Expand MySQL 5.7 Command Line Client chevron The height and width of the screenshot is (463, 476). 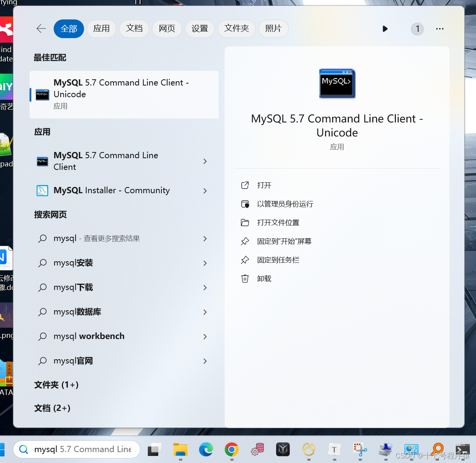point(205,161)
